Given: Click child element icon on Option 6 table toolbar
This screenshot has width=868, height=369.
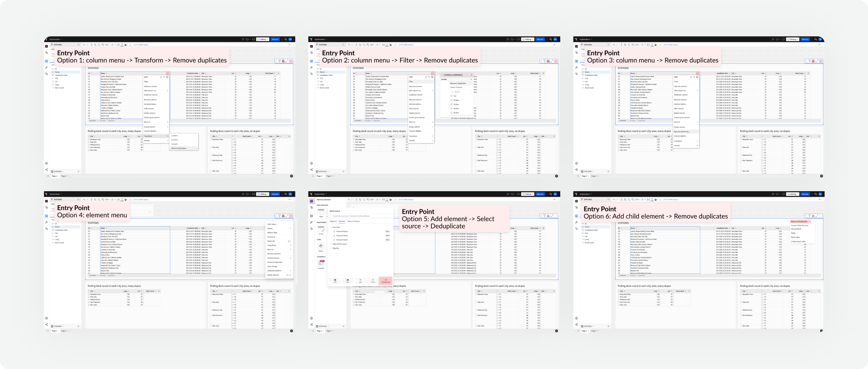Looking at the screenshot, I should (813, 216).
